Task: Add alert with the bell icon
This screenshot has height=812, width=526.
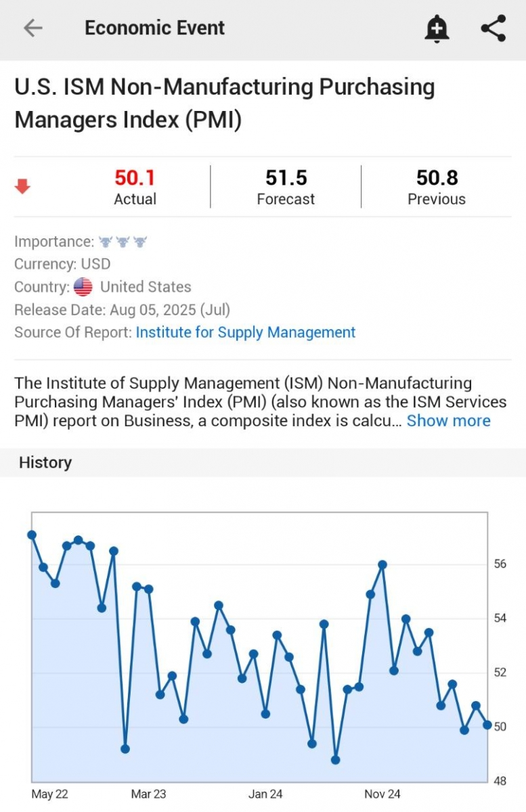Action: coord(437,28)
